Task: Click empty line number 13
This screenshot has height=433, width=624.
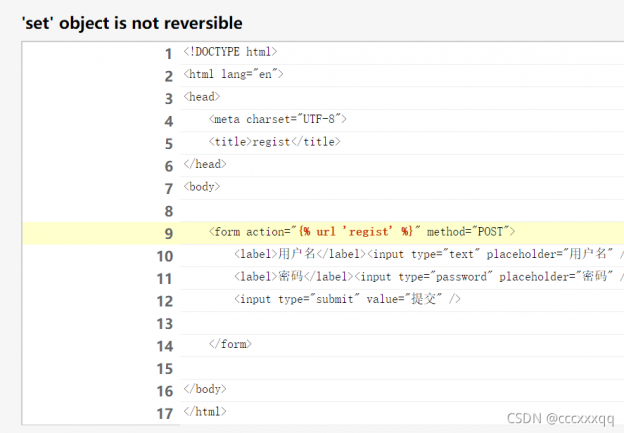Action: pyautogui.click(x=164, y=323)
